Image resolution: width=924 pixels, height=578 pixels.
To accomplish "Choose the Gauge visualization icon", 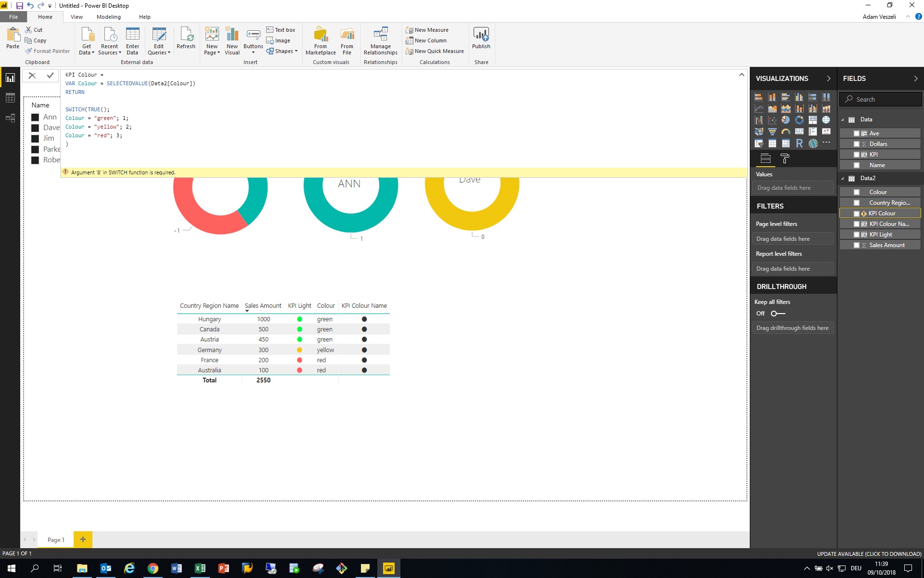I will tap(785, 131).
